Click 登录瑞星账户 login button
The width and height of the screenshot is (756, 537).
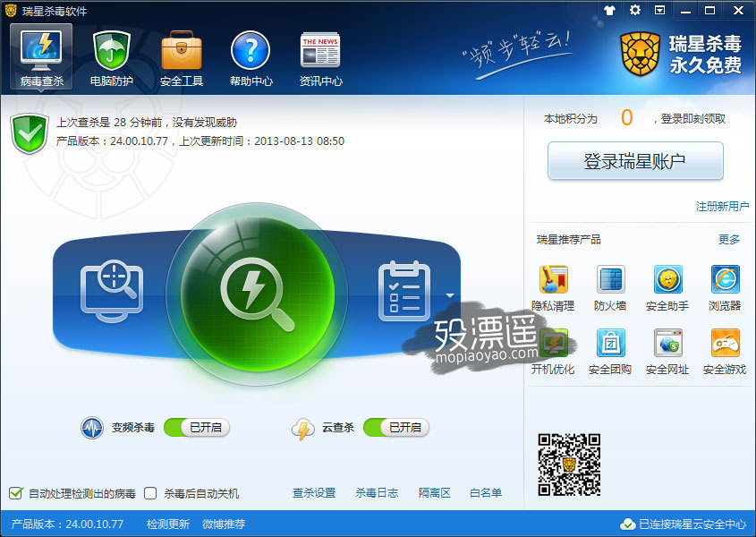pos(635,161)
